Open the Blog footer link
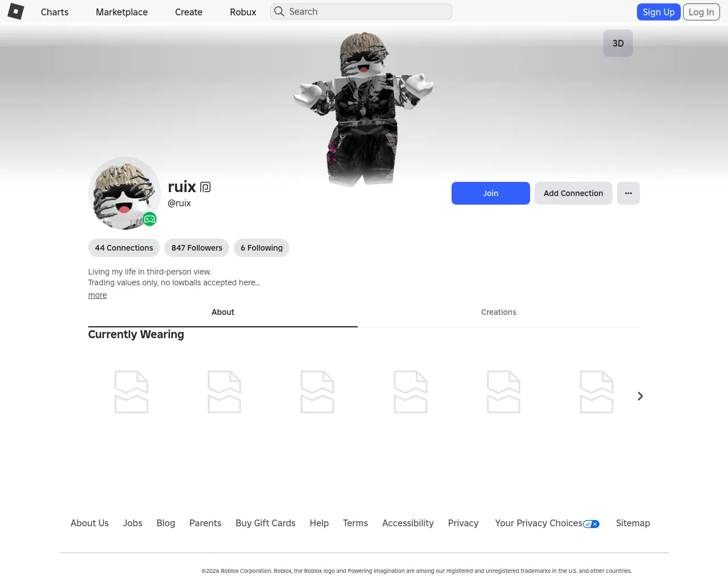Image resolution: width=728 pixels, height=582 pixels. (x=166, y=523)
